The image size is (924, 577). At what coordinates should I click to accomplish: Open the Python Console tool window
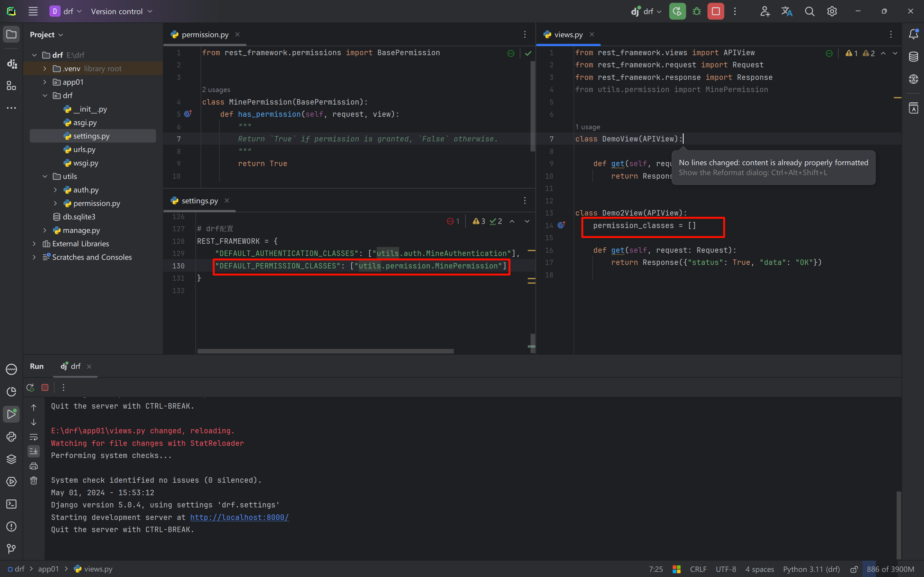[12, 437]
